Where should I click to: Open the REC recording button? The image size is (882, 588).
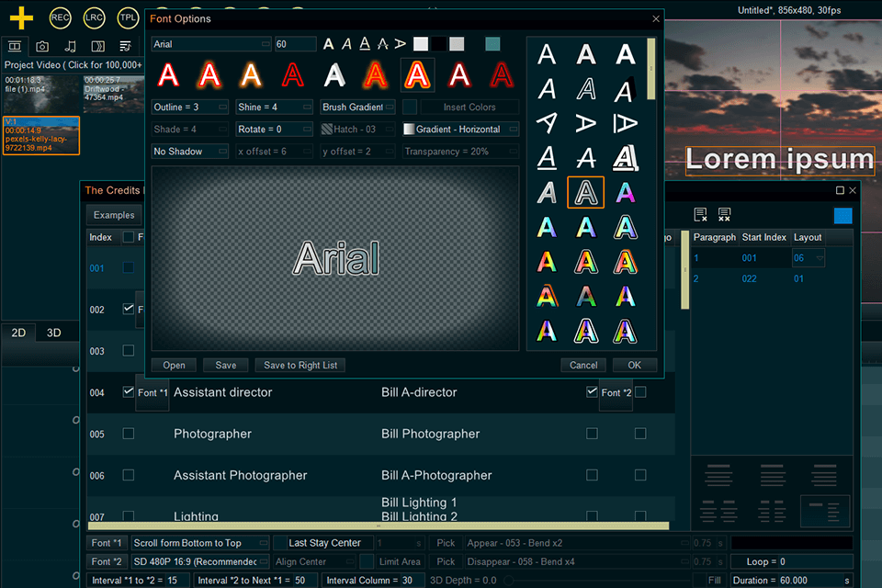pyautogui.click(x=60, y=17)
